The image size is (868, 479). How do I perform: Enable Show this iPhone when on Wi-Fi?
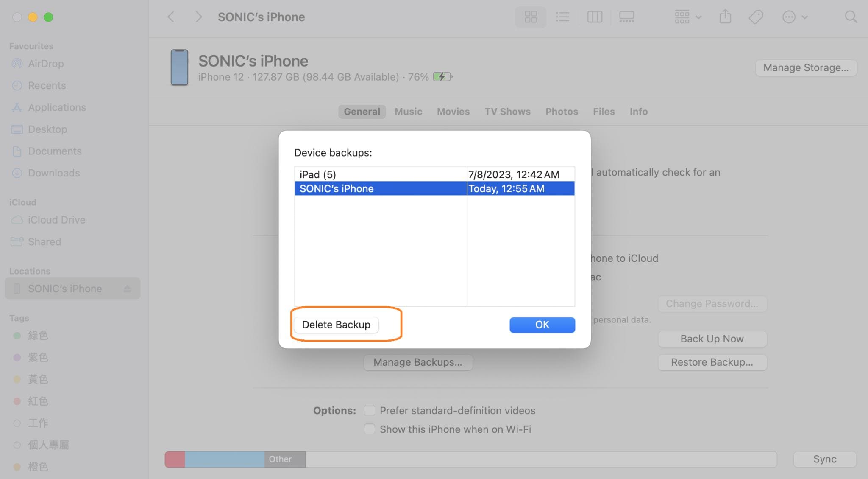pyautogui.click(x=370, y=429)
